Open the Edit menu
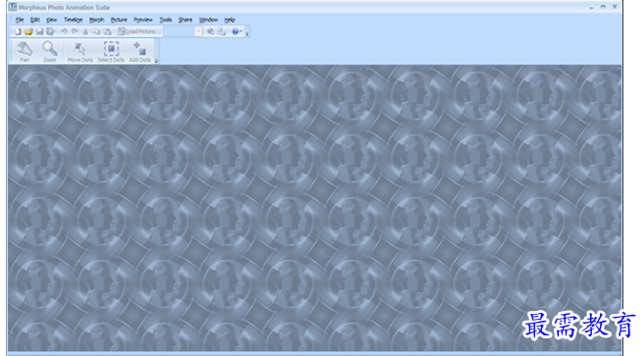Viewport: 644px width, 356px height. coord(35,20)
